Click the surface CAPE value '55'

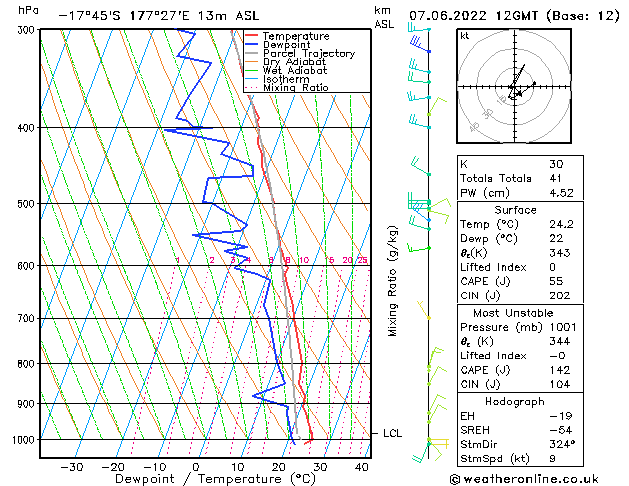(x=556, y=281)
